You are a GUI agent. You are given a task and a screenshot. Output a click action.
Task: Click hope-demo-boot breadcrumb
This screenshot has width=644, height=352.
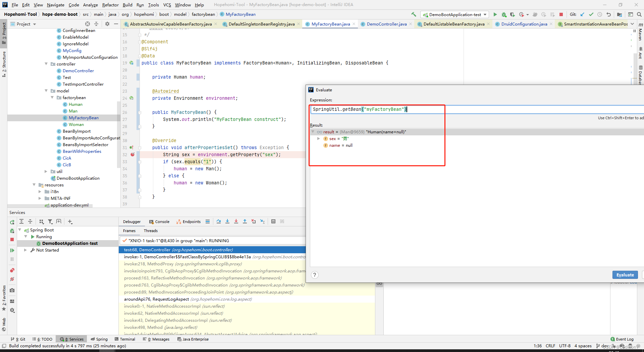[60, 14]
